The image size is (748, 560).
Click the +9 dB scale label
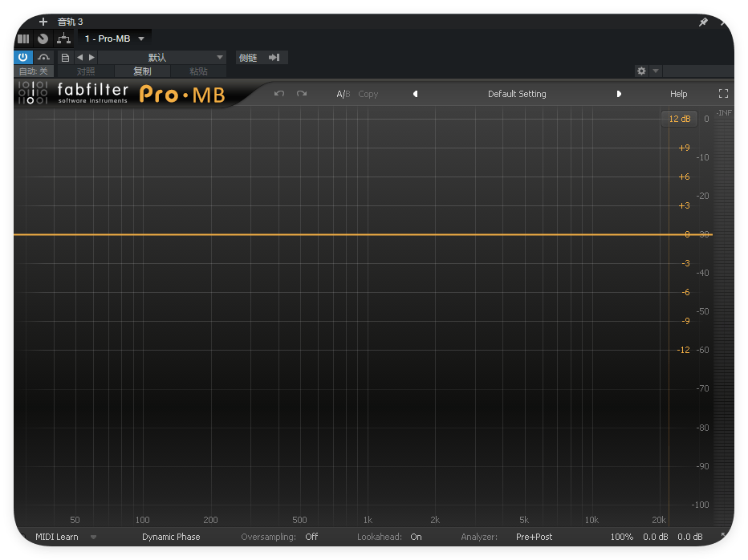click(684, 148)
